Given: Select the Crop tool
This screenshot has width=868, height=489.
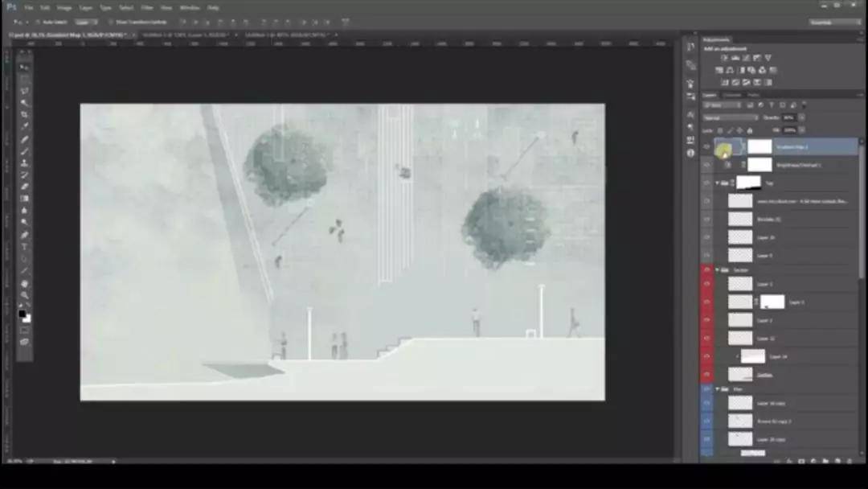Looking at the screenshot, I should click(x=24, y=115).
